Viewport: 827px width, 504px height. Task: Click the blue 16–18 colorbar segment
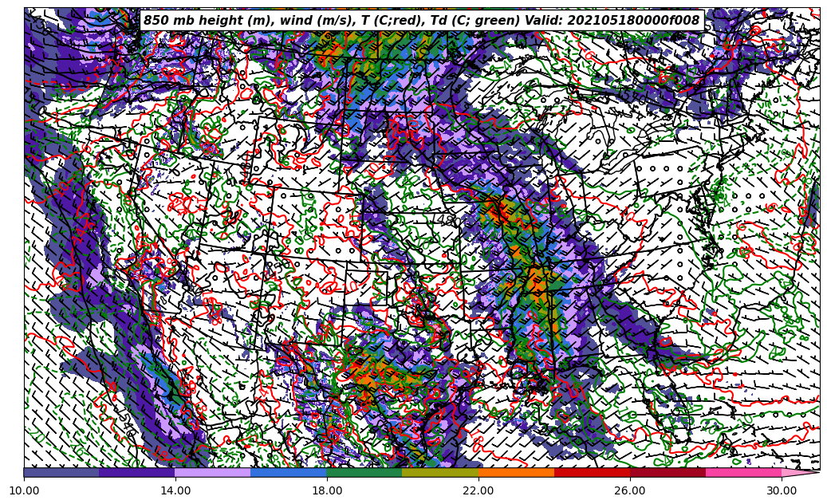click(289, 472)
